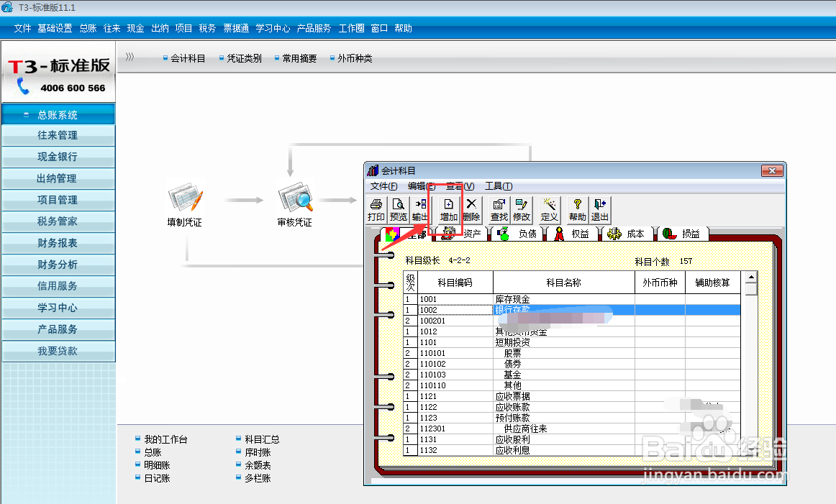Switch to the 权益 category tab

573,234
